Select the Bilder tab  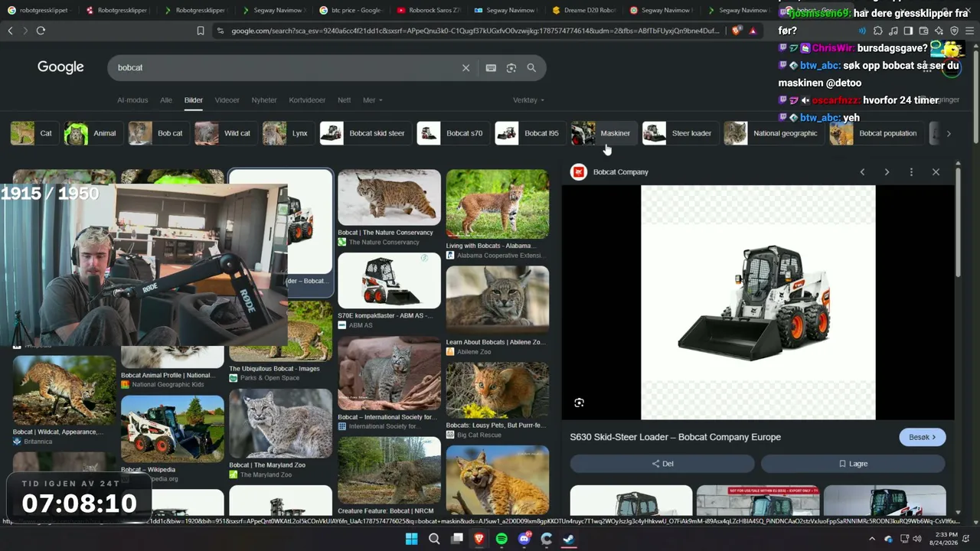click(x=193, y=100)
